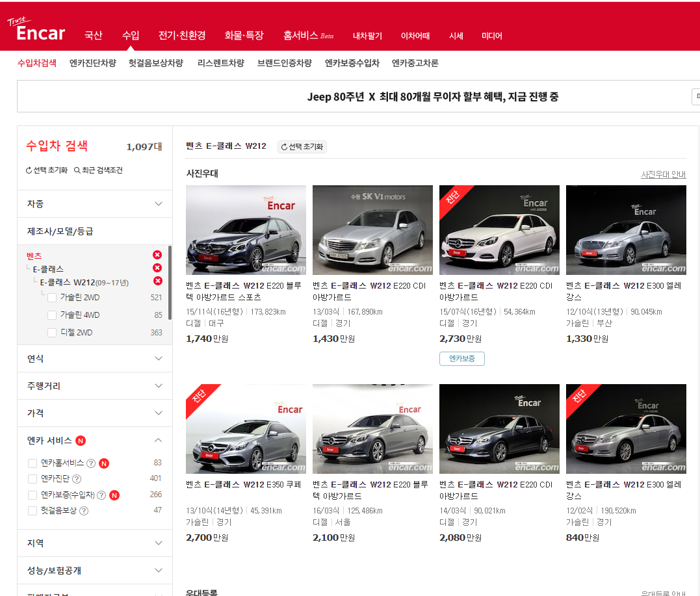700x596 pixels.
Task: Check the 디젤 2WD checkbox
Action: click(52, 333)
